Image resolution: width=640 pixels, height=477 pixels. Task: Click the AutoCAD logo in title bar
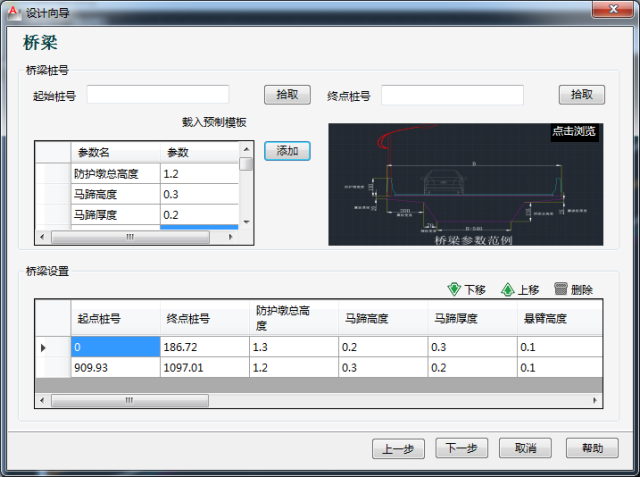[x=12, y=9]
